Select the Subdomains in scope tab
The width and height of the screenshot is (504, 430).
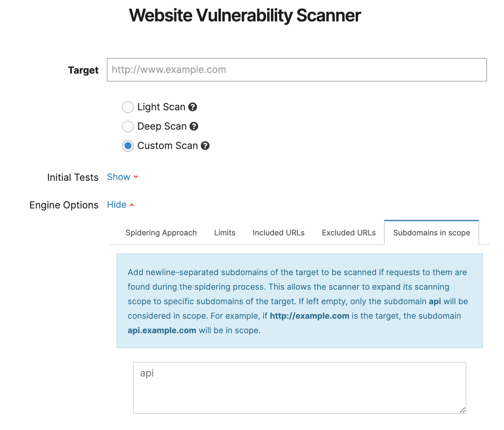431,233
